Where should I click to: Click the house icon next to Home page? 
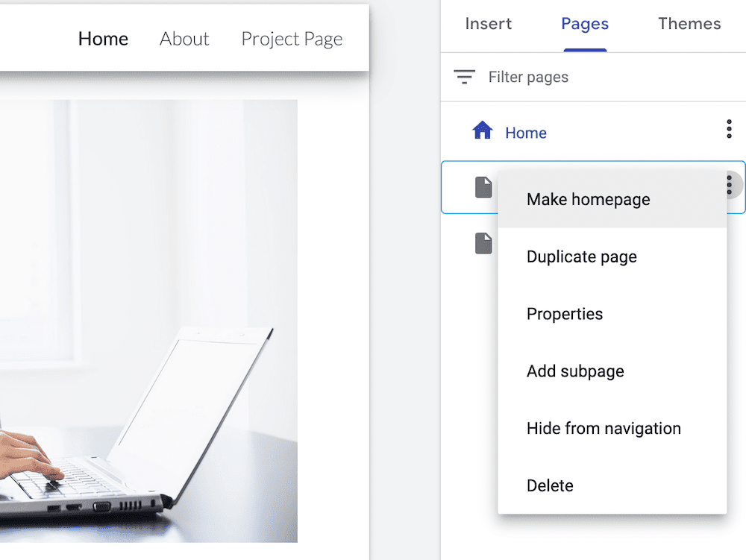(x=484, y=130)
